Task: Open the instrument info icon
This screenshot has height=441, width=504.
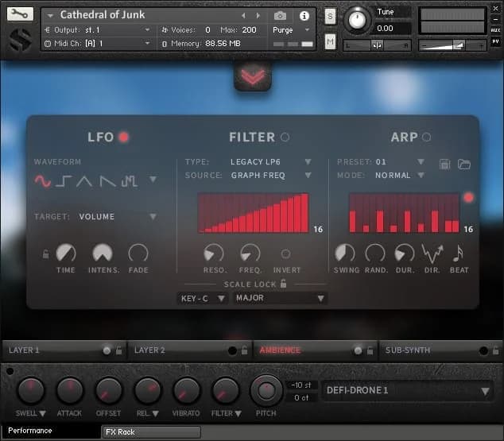Action: (x=304, y=16)
